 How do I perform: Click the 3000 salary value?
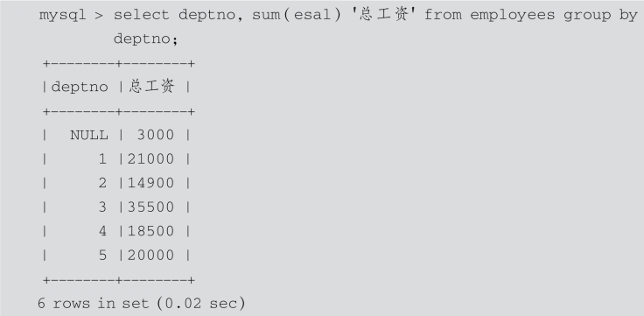click(x=156, y=135)
